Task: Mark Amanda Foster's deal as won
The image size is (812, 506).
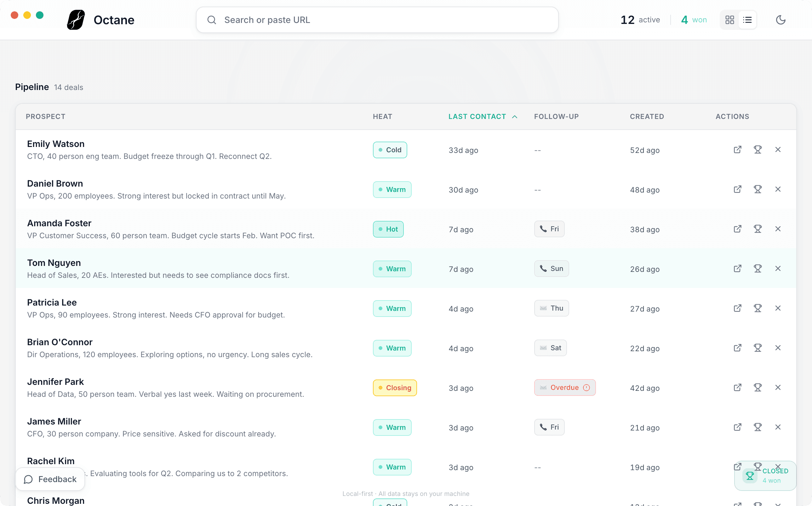Action: (758, 229)
